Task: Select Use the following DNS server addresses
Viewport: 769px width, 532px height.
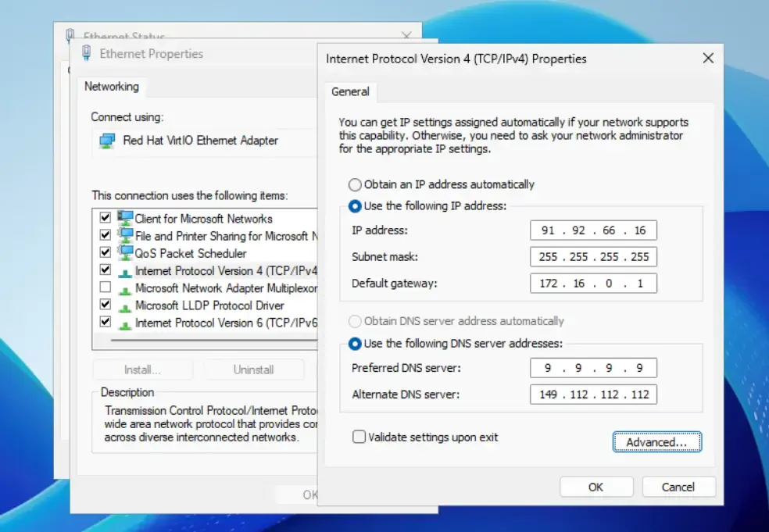Action: [354, 341]
